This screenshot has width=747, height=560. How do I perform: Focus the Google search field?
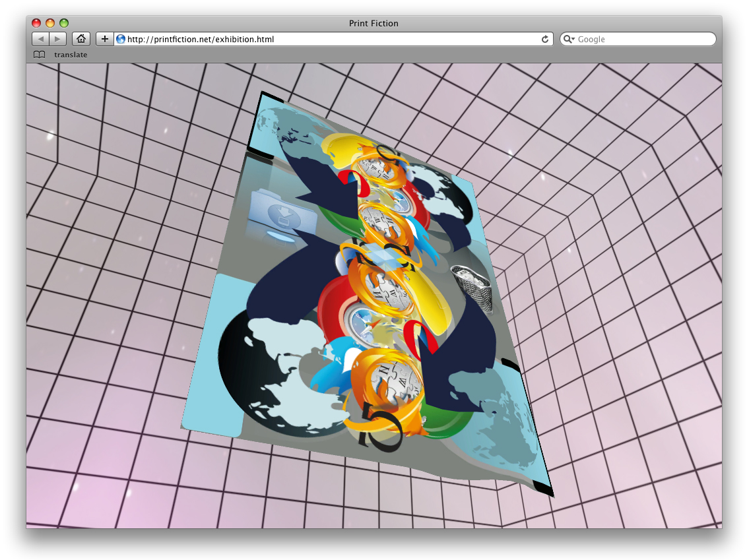click(643, 39)
